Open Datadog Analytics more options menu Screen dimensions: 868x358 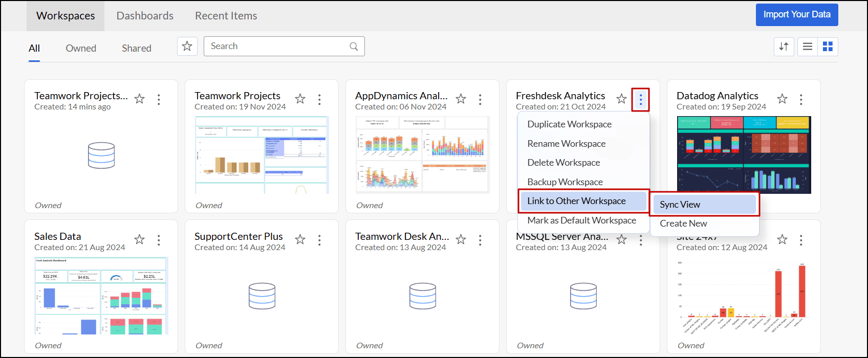(x=801, y=99)
